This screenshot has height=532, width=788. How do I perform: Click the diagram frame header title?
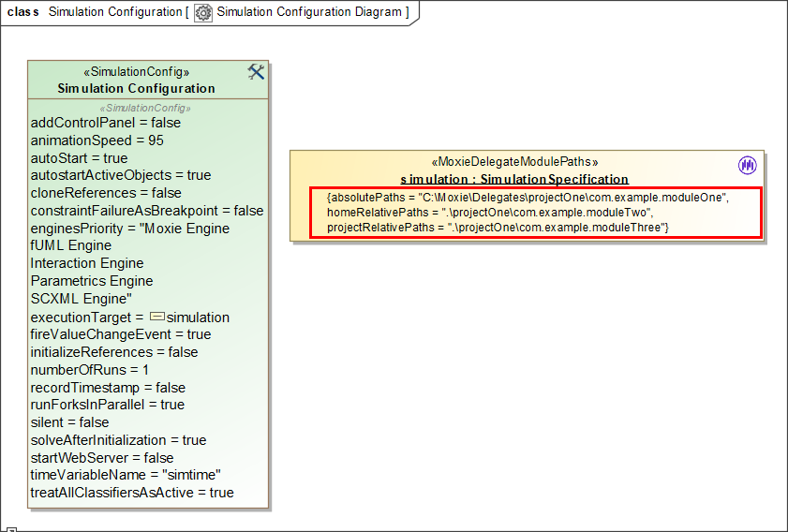(208, 12)
